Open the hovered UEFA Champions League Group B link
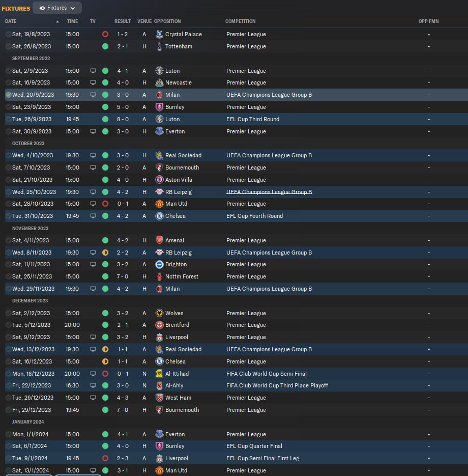This screenshot has width=468, height=476. coord(269,192)
